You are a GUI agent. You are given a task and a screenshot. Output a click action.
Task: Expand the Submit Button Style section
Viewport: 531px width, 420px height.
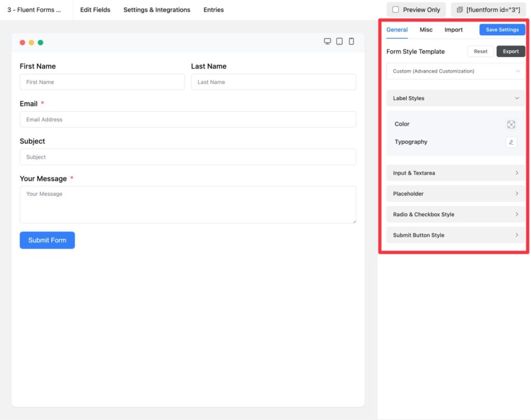click(x=455, y=235)
